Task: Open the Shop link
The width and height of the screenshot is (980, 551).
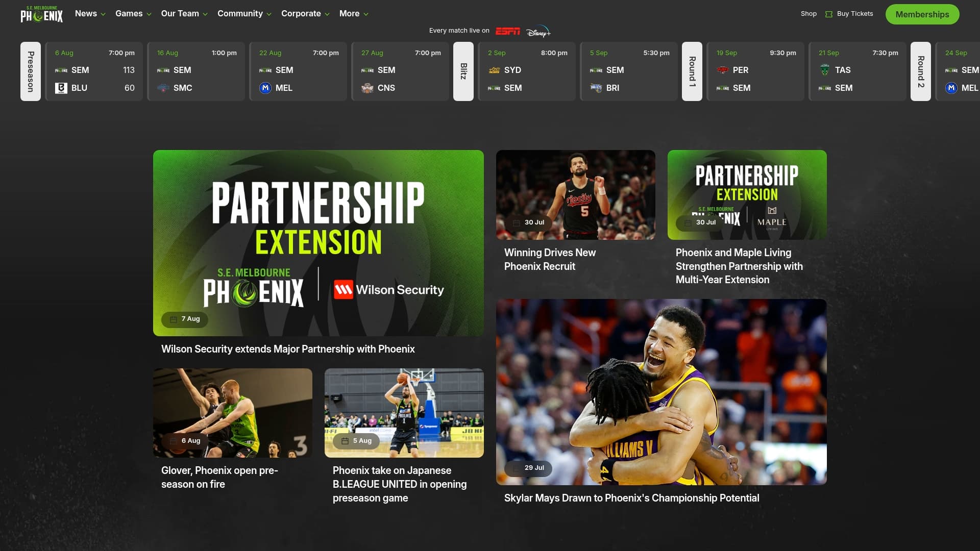Action: 808,14
